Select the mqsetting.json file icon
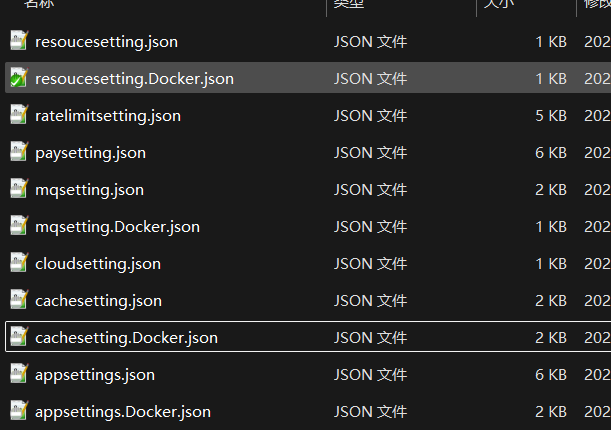 click(19, 189)
